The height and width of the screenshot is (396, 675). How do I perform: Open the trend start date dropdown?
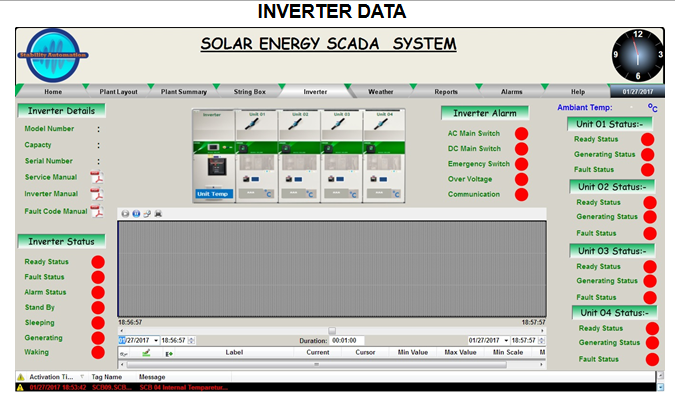click(156, 340)
